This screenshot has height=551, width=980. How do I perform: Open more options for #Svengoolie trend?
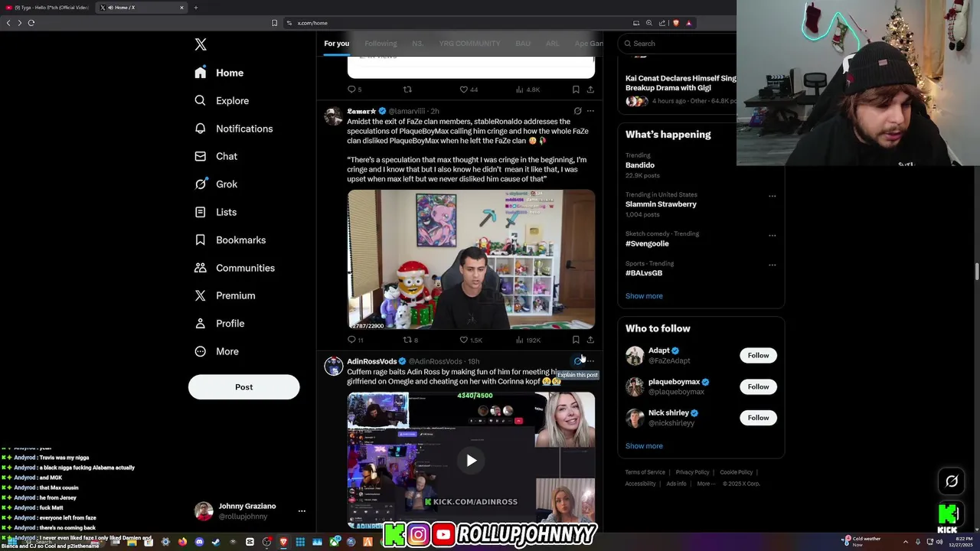click(772, 235)
